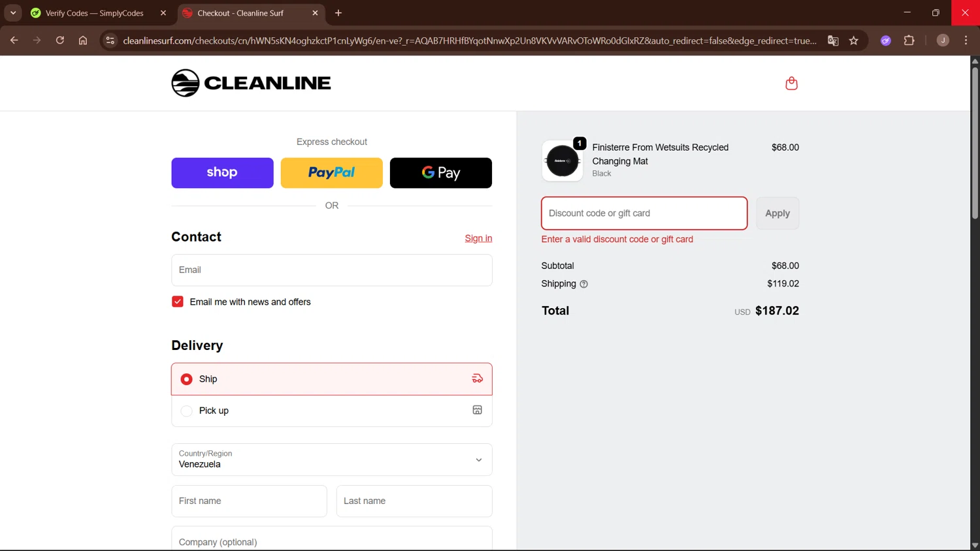Click the delivery truck icon in Ship row
The image size is (980, 551).
(x=478, y=379)
